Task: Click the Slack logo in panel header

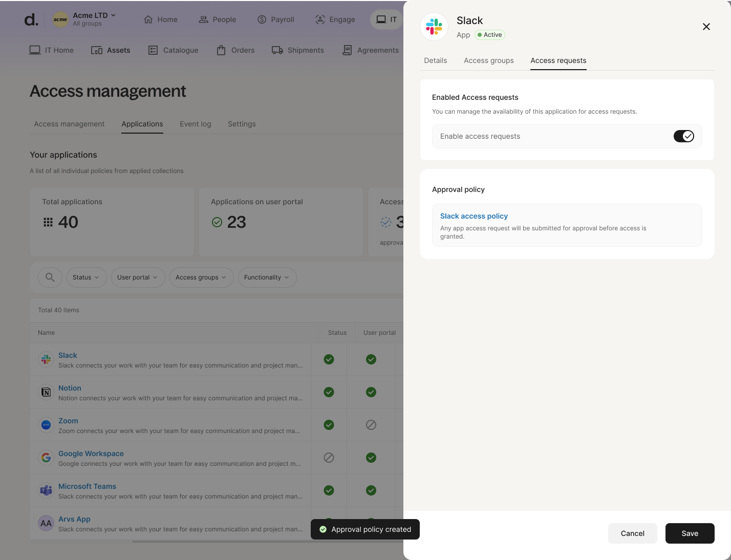Action: click(x=434, y=27)
